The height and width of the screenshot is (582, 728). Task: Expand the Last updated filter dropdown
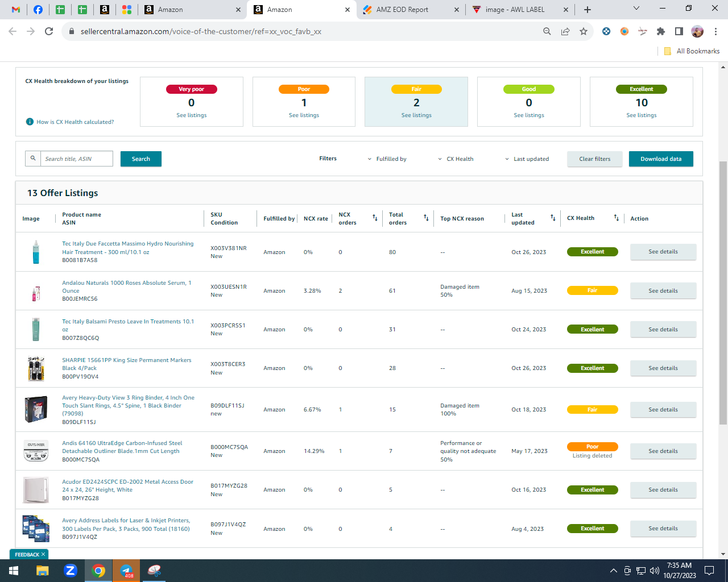pos(527,159)
